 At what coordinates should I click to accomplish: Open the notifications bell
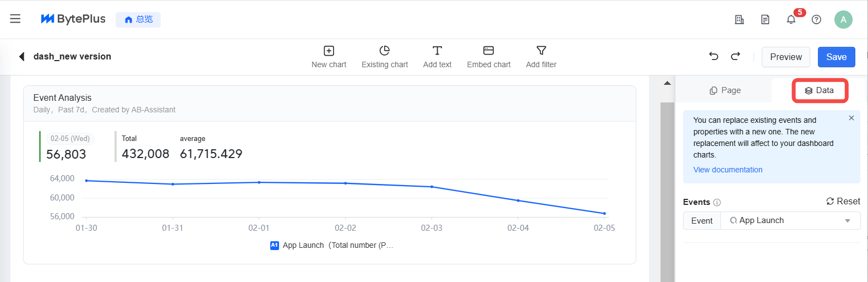(791, 19)
